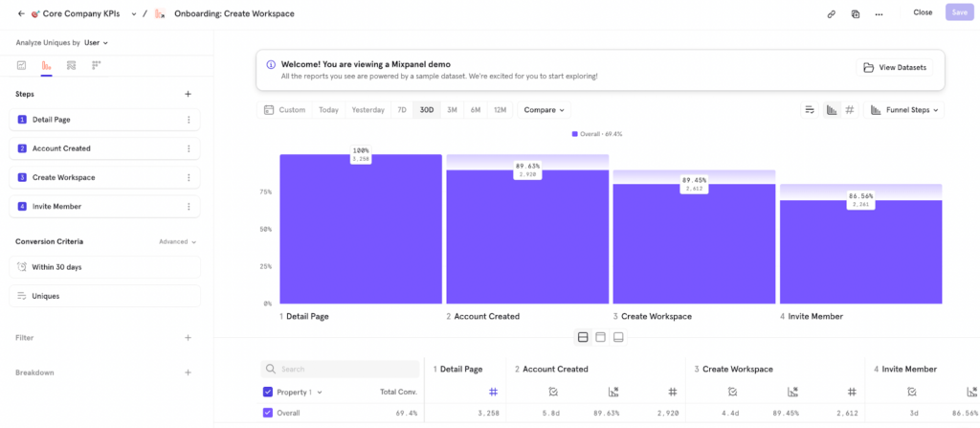Select the 30D date range
This screenshot has width=980, height=428.
[x=427, y=110]
